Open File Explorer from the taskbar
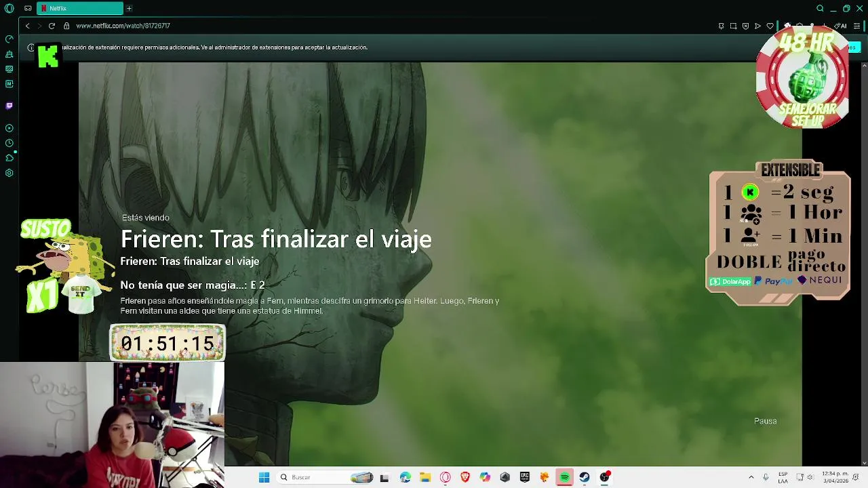Screen dimensions: 868x488 [425, 477]
